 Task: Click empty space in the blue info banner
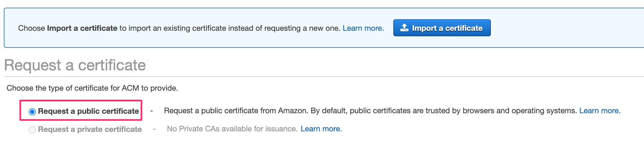click(565, 28)
